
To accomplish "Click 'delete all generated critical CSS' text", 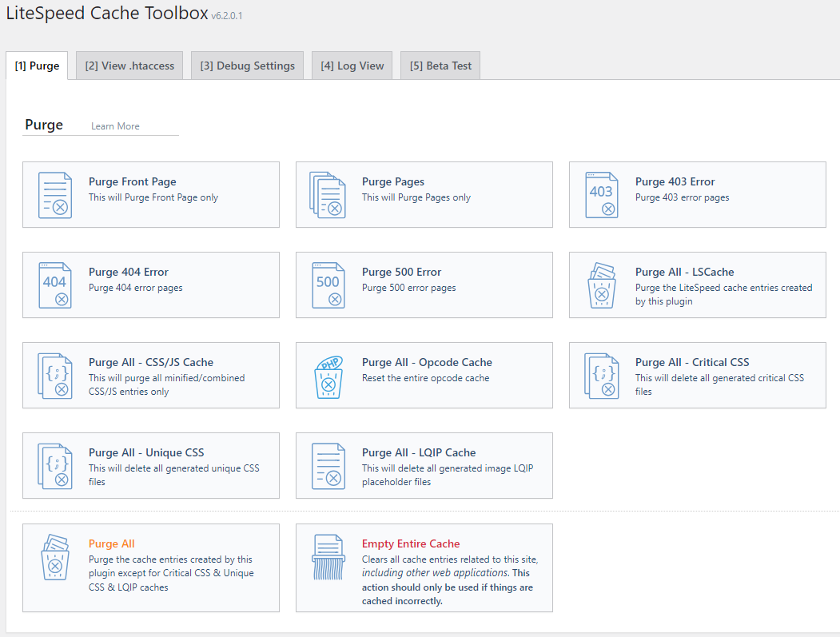I will click(x=719, y=384).
